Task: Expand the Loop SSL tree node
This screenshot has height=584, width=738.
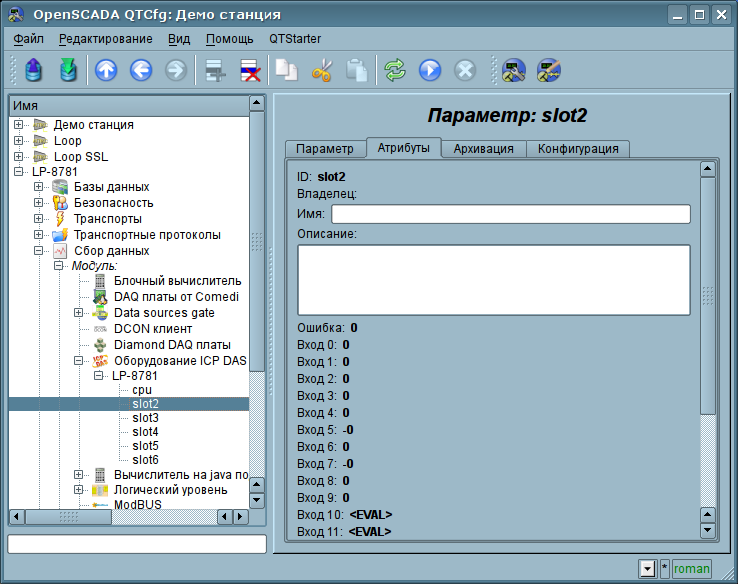Action: pos(19,157)
